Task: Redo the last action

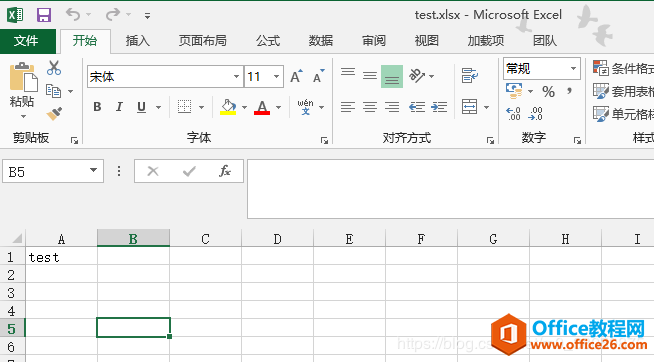Action: (x=113, y=15)
